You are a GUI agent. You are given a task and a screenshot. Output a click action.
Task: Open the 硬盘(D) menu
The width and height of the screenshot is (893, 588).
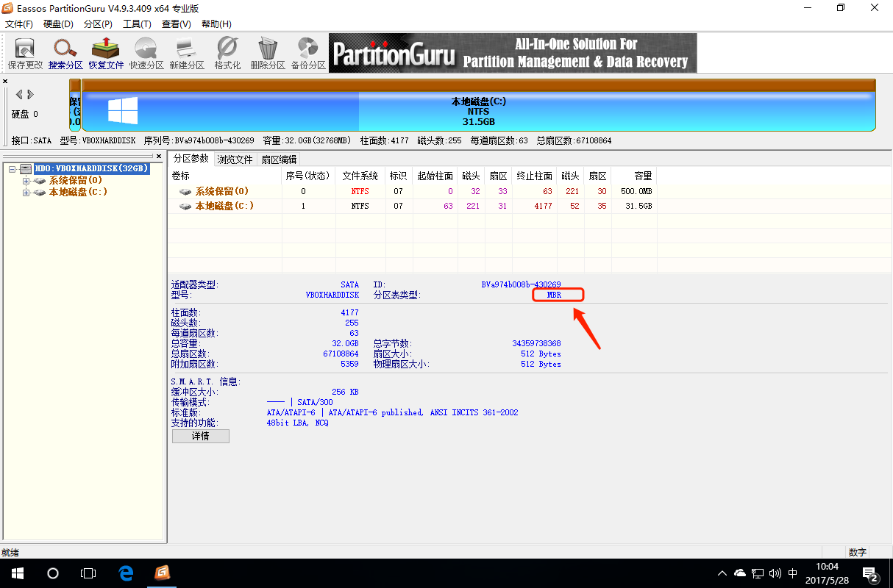point(58,24)
